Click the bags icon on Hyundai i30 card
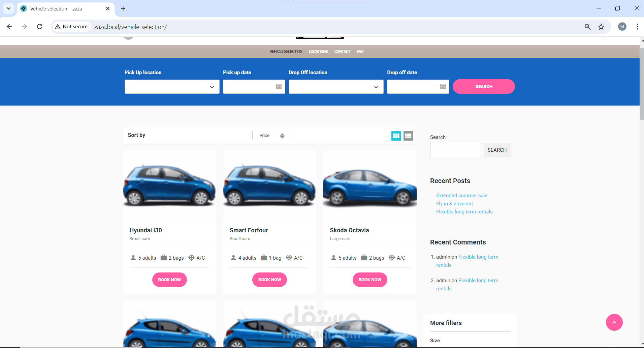This screenshot has height=348, width=644. (164, 258)
